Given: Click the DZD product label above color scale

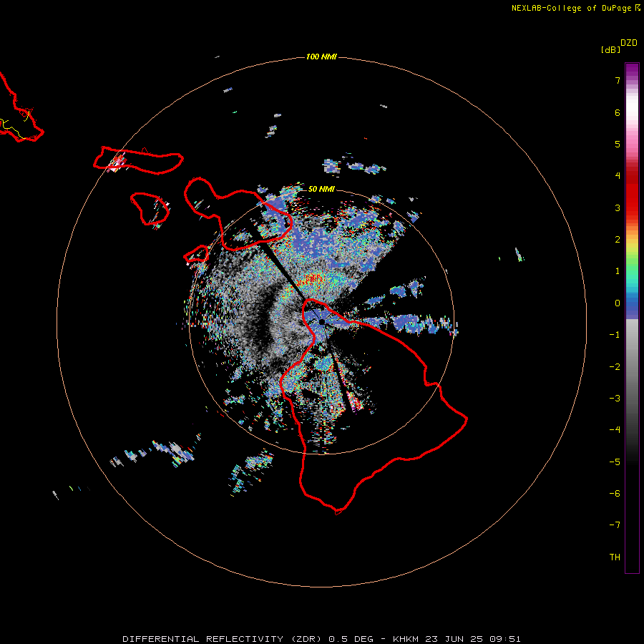Looking at the screenshot, I should [629, 43].
